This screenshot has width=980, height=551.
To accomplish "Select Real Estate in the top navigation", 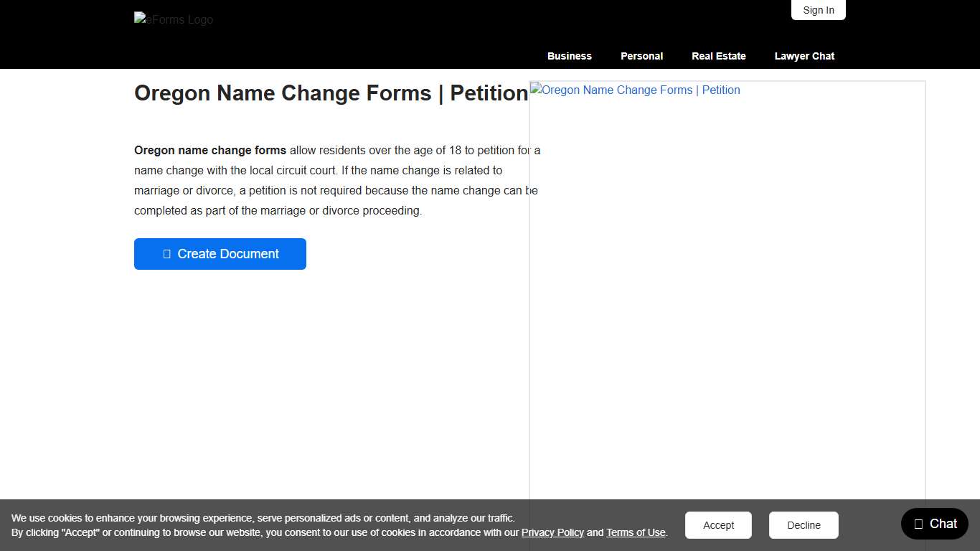I will tap(718, 56).
